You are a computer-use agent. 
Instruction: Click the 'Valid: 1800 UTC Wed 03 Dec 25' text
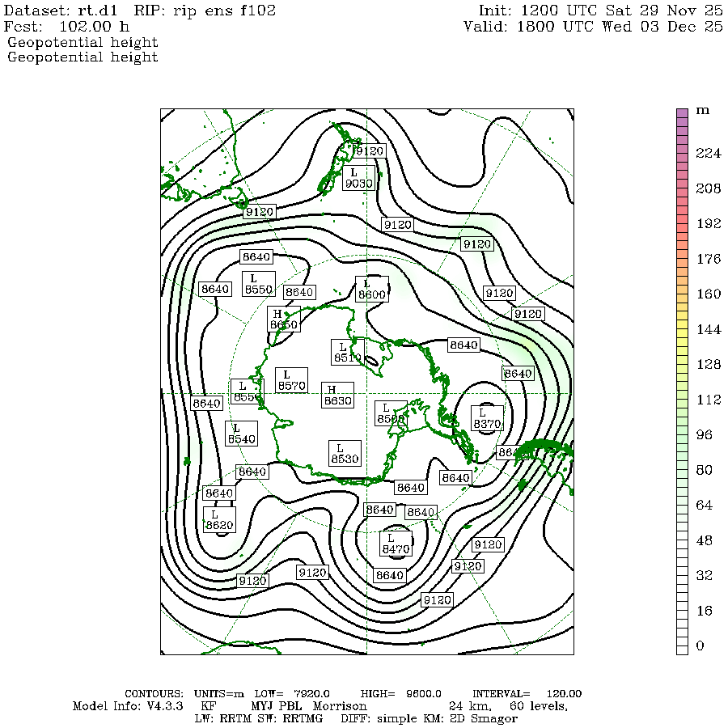tap(593, 27)
